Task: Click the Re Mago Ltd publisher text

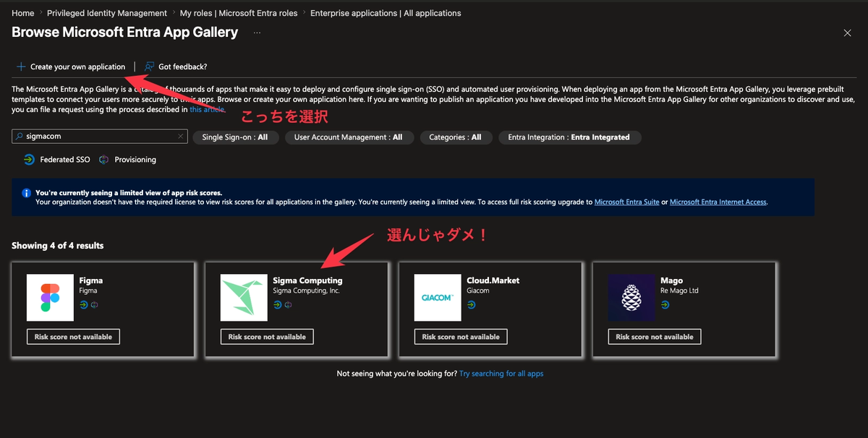Action: (x=680, y=291)
